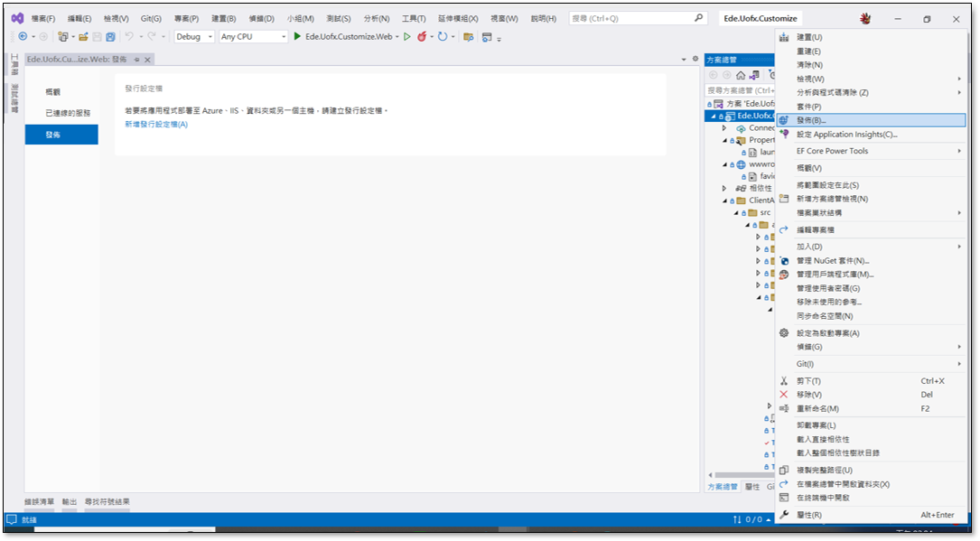Switch to 錯誤清單 bottom tab

[x=40, y=501]
